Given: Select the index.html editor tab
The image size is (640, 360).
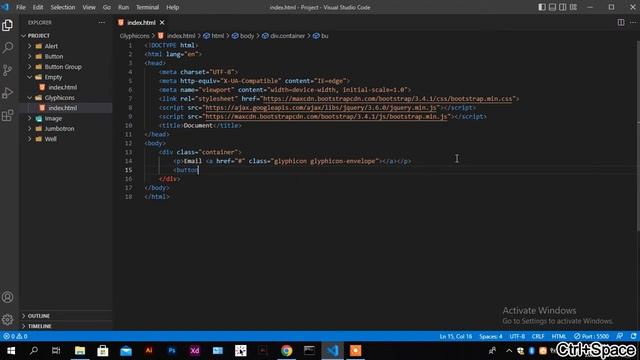Looking at the screenshot, I should click(141, 22).
